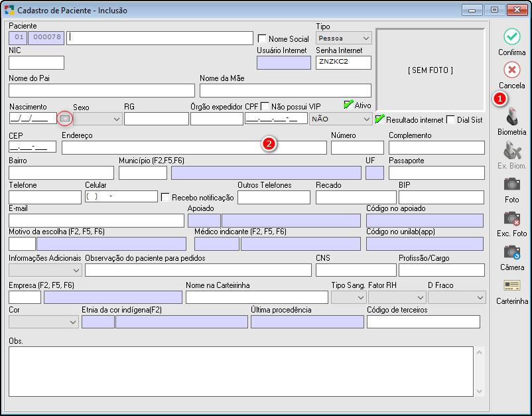
Task: Focus the Endereço field
Action: [x=194, y=147]
